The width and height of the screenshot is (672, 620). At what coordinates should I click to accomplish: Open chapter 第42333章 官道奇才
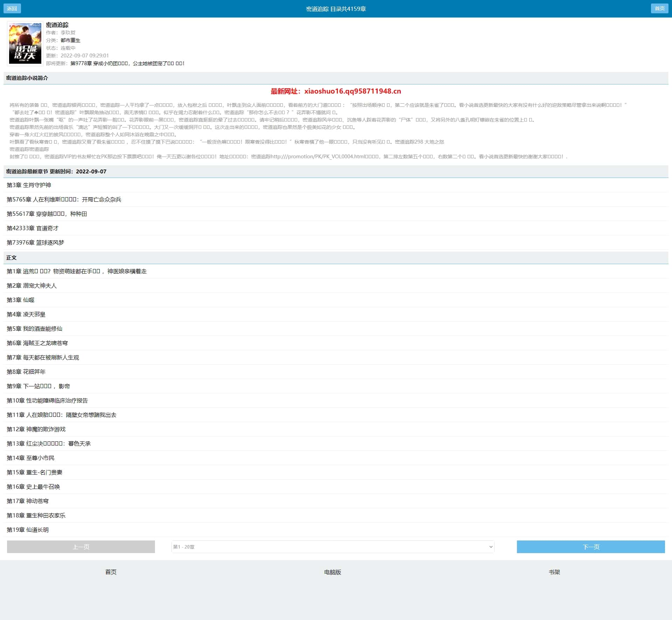click(x=33, y=228)
